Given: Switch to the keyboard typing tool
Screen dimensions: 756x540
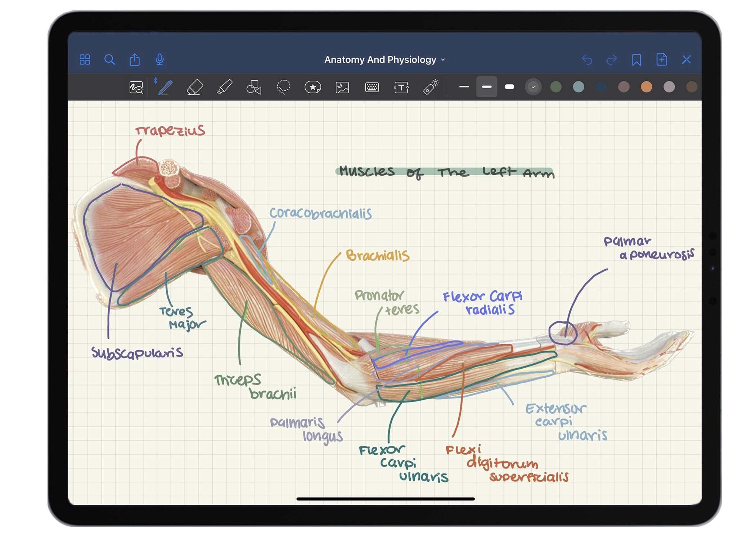Looking at the screenshot, I should click(x=371, y=87).
